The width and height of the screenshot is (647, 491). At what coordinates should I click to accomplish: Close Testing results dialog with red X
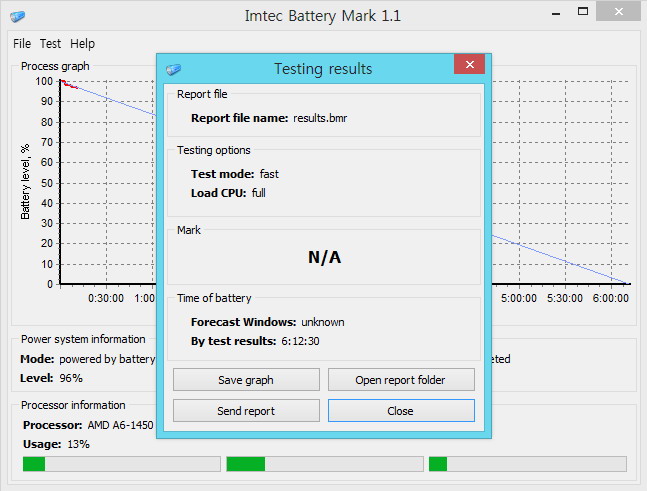[469, 65]
